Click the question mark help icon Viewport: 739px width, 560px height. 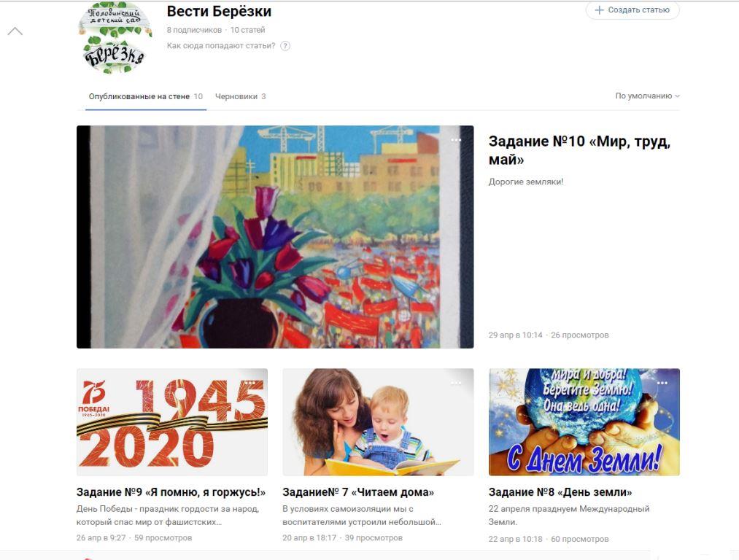(285, 46)
